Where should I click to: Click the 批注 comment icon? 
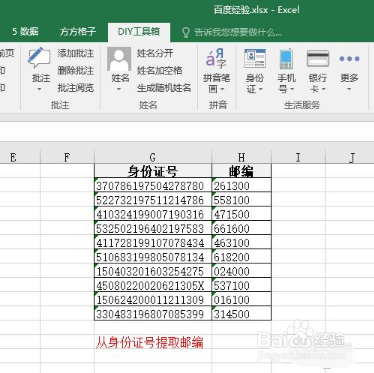(x=39, y=58)
